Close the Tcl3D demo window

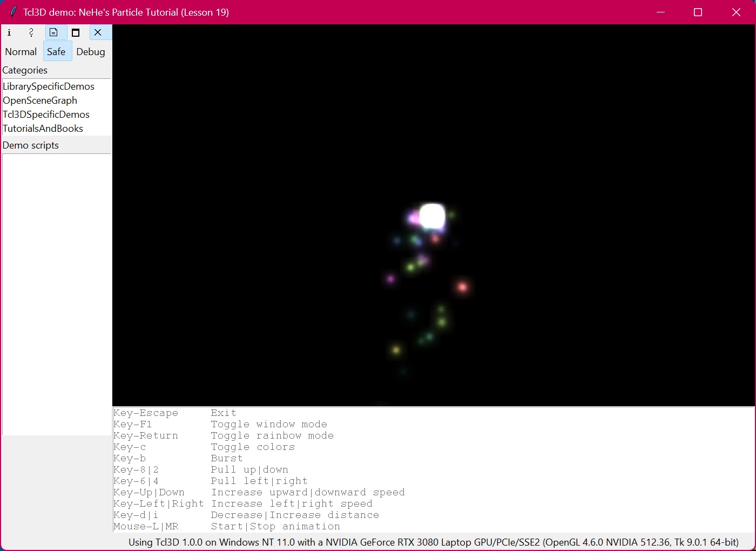[736, 12]
